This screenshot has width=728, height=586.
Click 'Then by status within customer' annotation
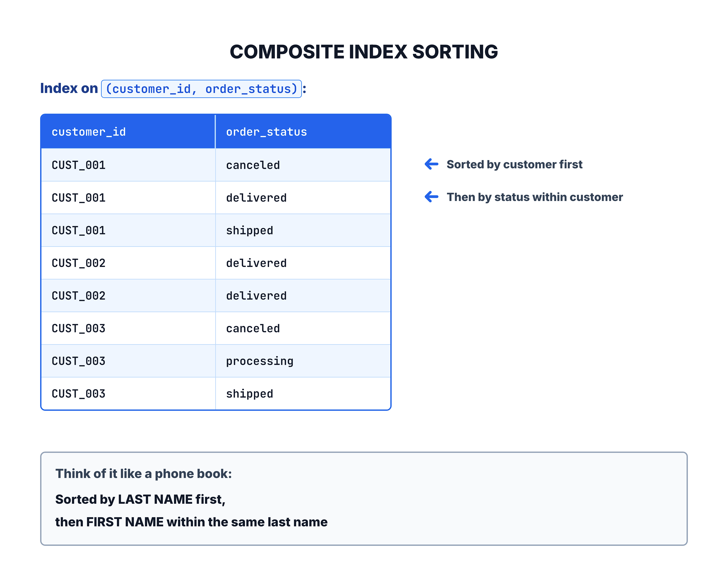pos(534,197)
